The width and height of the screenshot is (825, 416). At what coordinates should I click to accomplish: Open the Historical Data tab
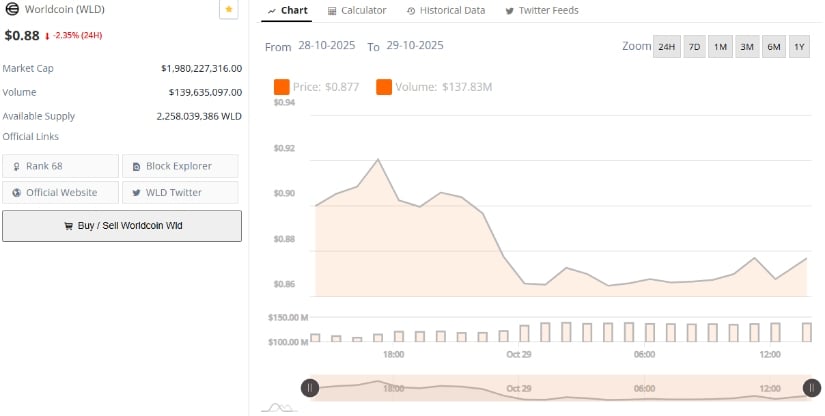click(x=446, y=11)
